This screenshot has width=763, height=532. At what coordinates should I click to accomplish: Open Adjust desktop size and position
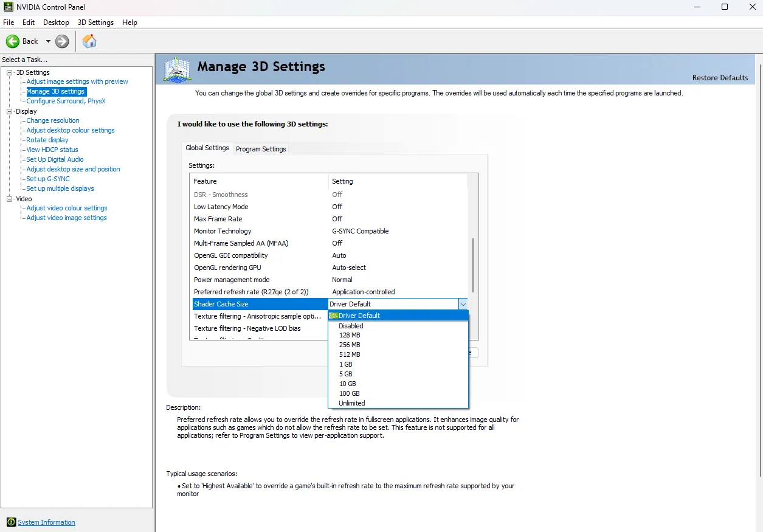click(73, 169)
